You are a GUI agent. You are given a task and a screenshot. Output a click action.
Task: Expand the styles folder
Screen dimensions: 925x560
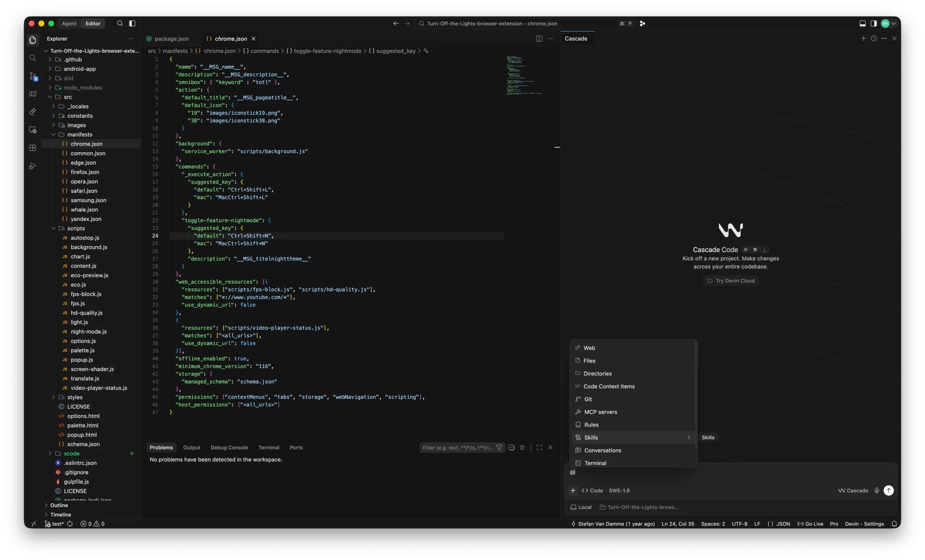pyautogui.click(x=75, y=397)
